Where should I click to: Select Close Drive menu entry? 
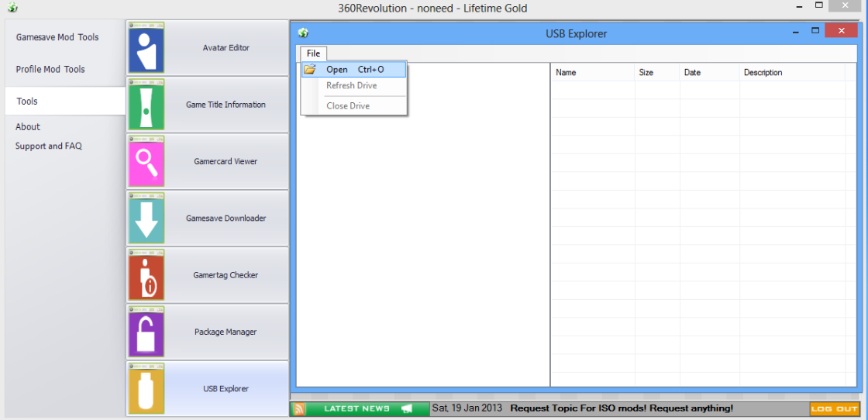click(x=348, y=106)
